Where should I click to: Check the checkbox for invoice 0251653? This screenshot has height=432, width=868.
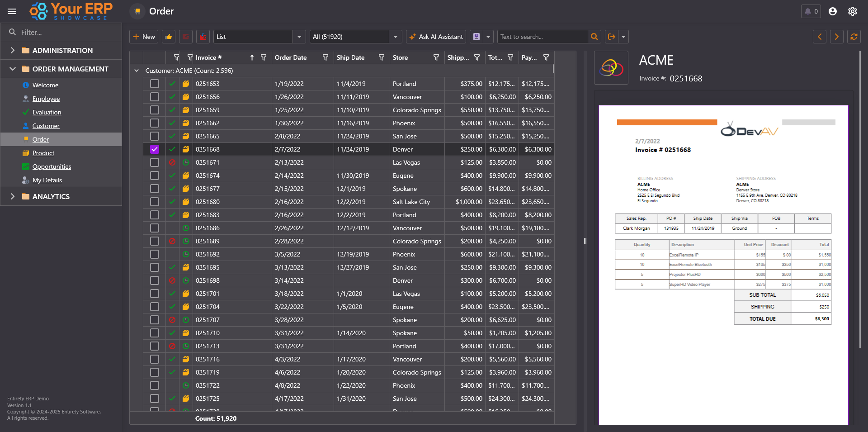point(155,84)
